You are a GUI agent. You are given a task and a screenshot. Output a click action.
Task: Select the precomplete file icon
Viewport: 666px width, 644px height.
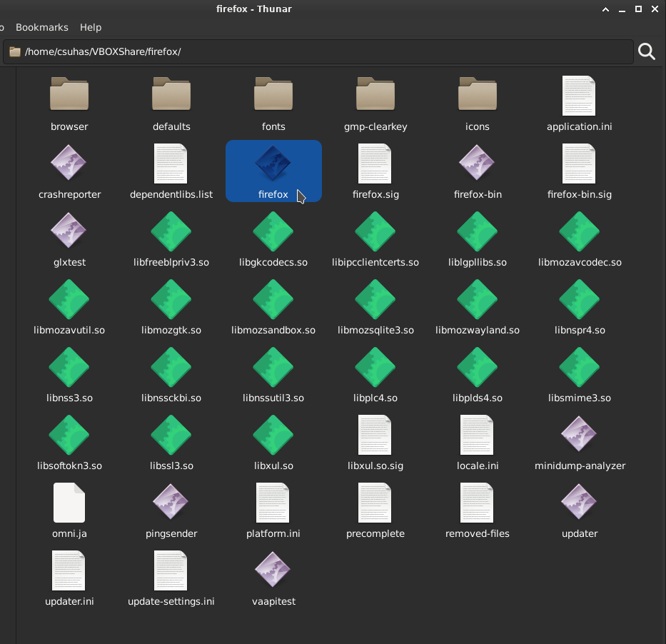pos(375,503)
